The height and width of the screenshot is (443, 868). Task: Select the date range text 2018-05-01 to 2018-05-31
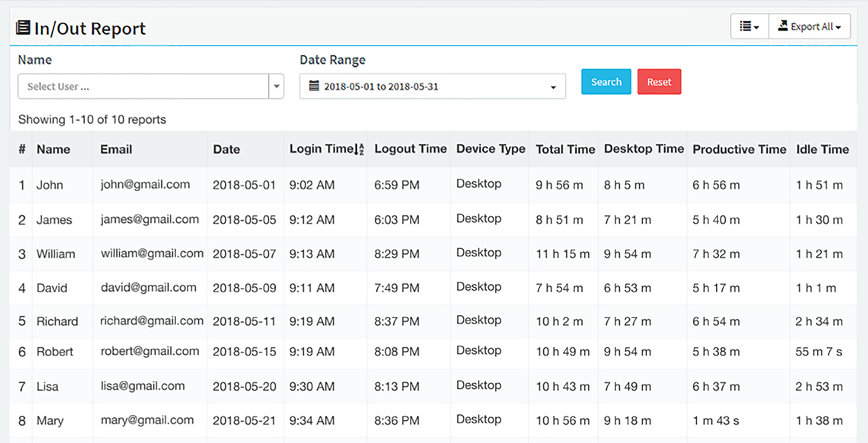382,86
